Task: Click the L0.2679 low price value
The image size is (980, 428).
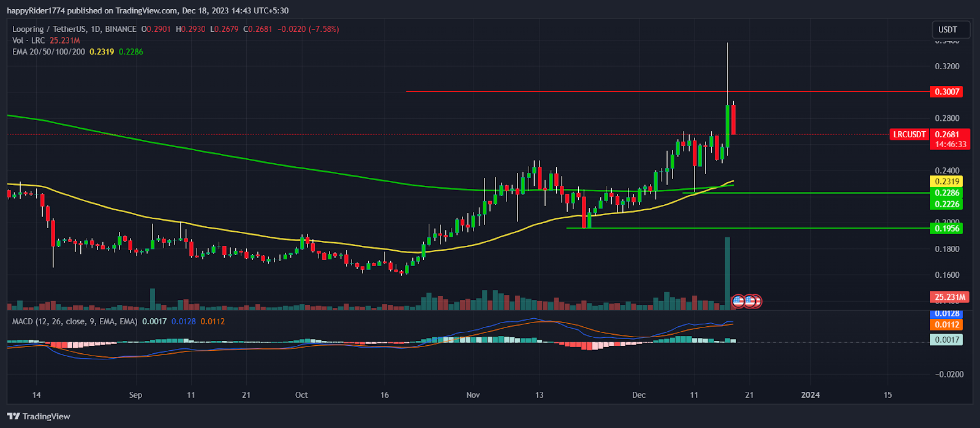Action: [224, 29]
